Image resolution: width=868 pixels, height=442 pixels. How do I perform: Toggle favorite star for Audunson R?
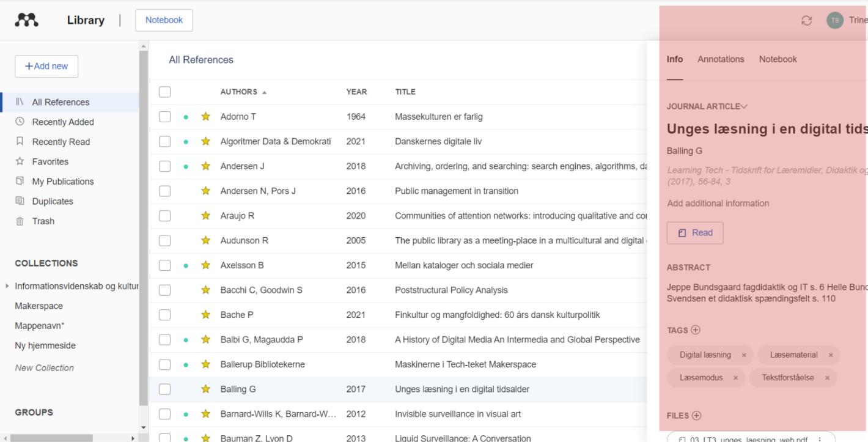click(x=206, y=240)
